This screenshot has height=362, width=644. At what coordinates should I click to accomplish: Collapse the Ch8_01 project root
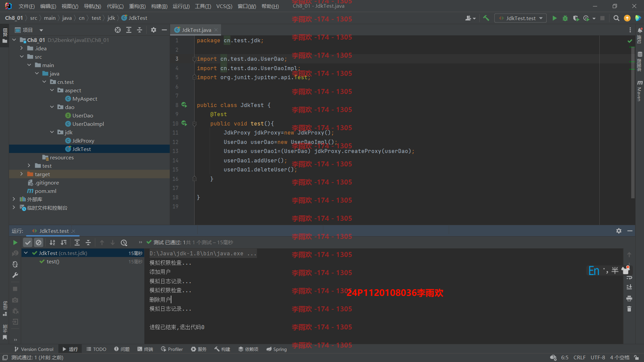(14, 40)
